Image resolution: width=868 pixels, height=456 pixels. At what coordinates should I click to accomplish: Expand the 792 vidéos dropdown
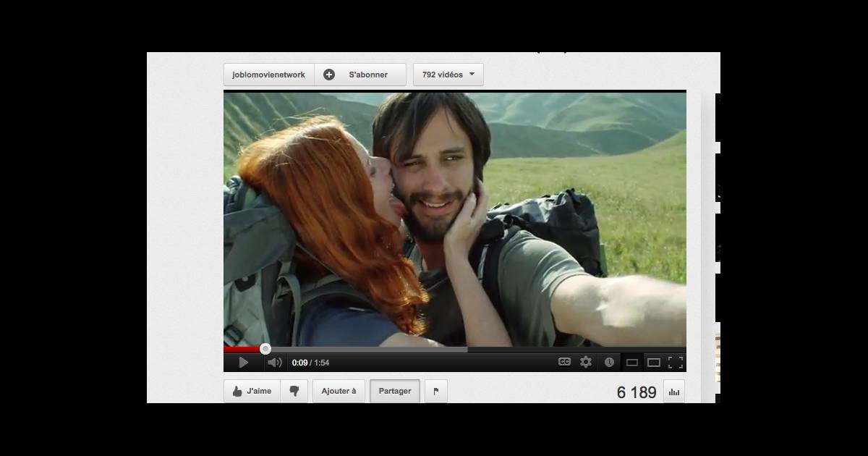(x=448, y=75)
